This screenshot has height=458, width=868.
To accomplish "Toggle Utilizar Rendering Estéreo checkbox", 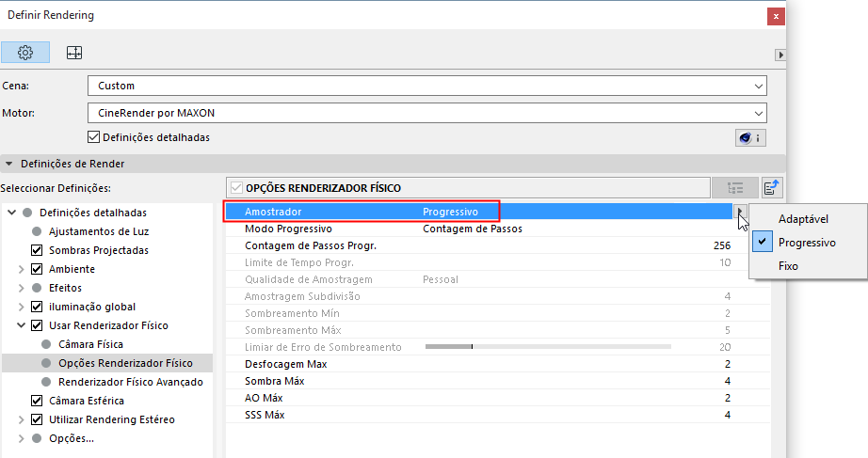I will point(37,419).
